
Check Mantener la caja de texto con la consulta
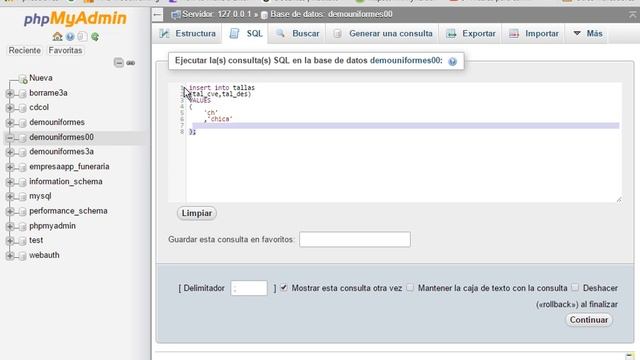tap(410, 288)
